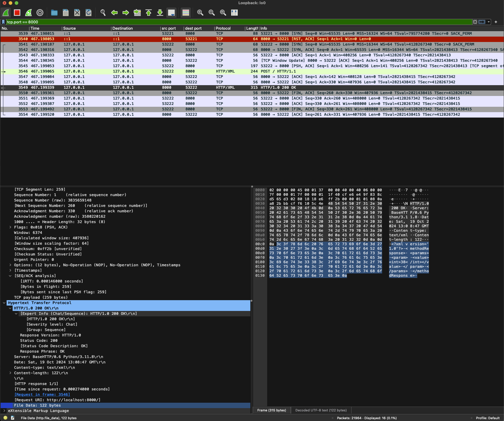Collapse the [SEQ/ACK analysis] section
The height and width of the screenshot is (421, 504).
(x=10, y=276)
